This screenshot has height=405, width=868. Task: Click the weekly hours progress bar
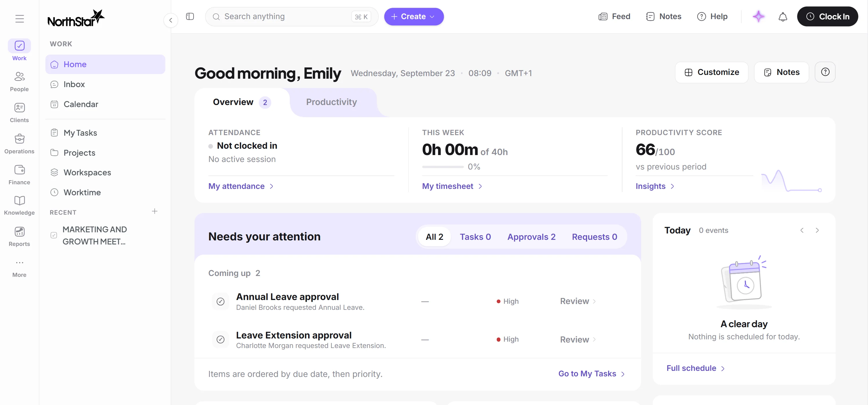(x=442, y=167)
